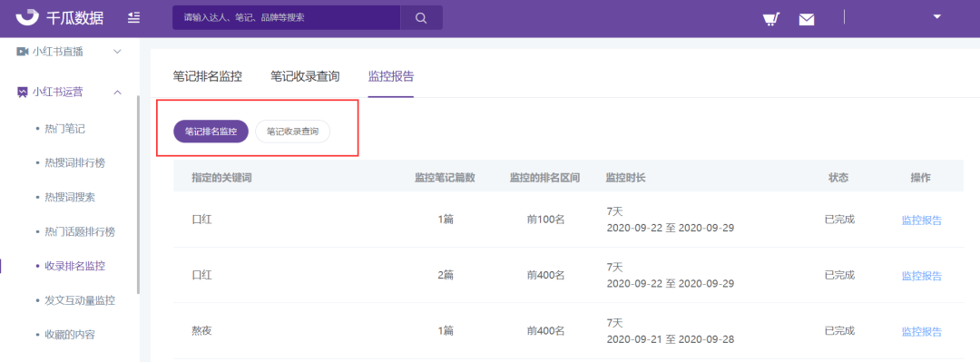
Task: Open the mail messages icon
Action: tap(807, 19)
